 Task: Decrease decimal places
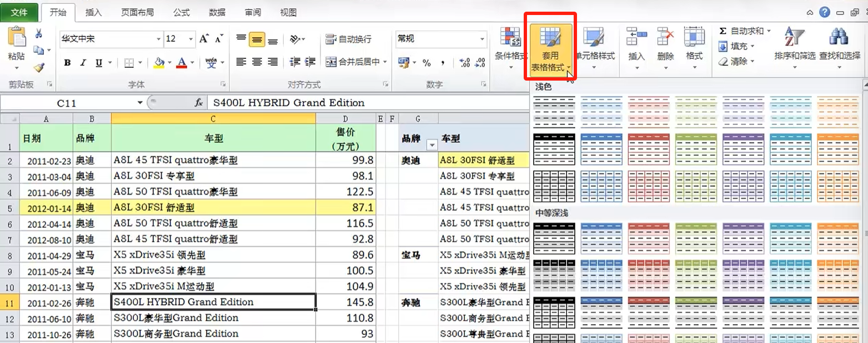coord(480,63)
